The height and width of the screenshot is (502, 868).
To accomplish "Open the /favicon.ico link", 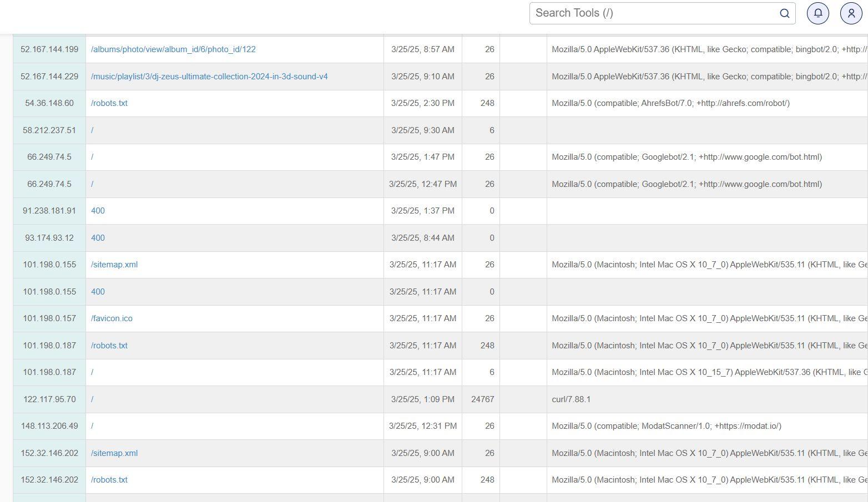I will pyautogui.click(x=112, y=318).
